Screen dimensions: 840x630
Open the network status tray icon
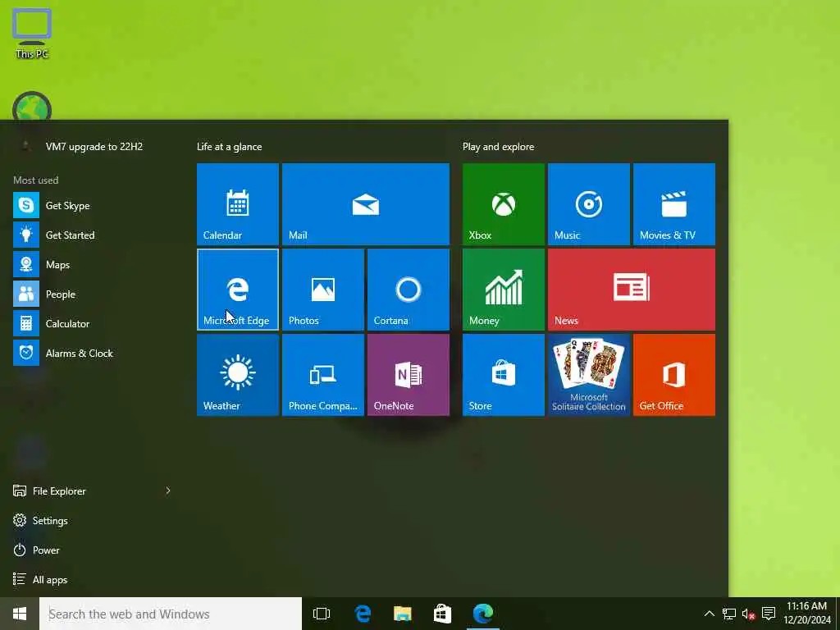click(x=728, y=614)
